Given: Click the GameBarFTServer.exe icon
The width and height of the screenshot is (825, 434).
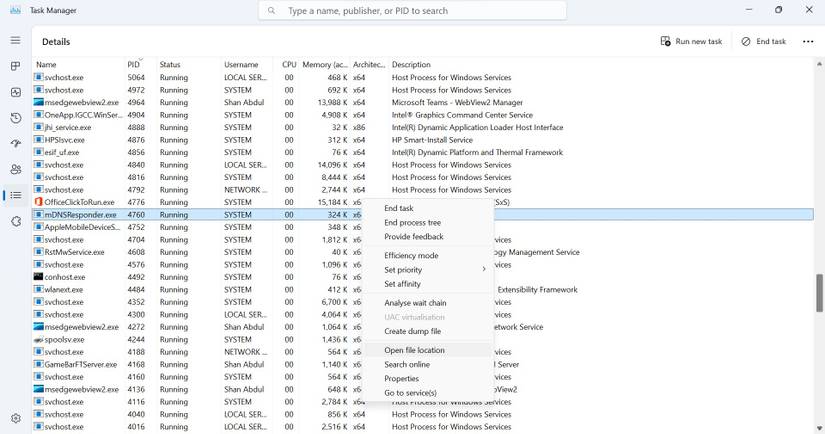Looking at the screenshot, I should point(38,364).
